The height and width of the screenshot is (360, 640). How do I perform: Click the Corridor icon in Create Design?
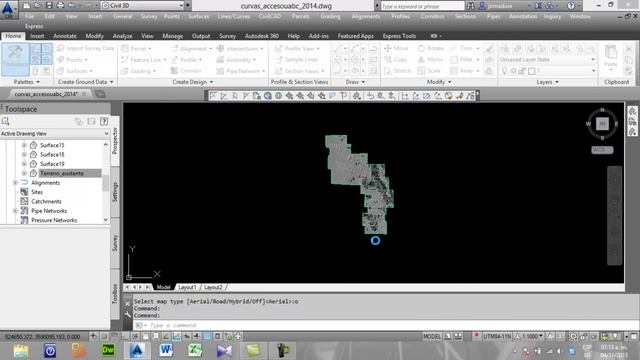click(174, 71)
